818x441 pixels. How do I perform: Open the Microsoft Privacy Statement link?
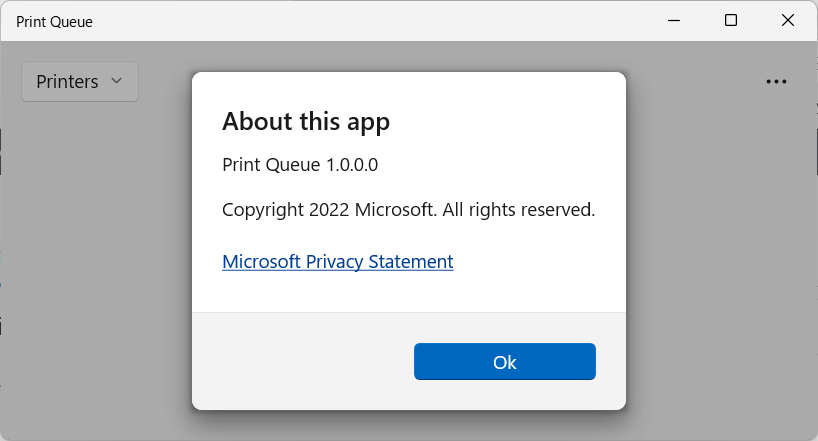pyautogui.click(x=338, y=261)
